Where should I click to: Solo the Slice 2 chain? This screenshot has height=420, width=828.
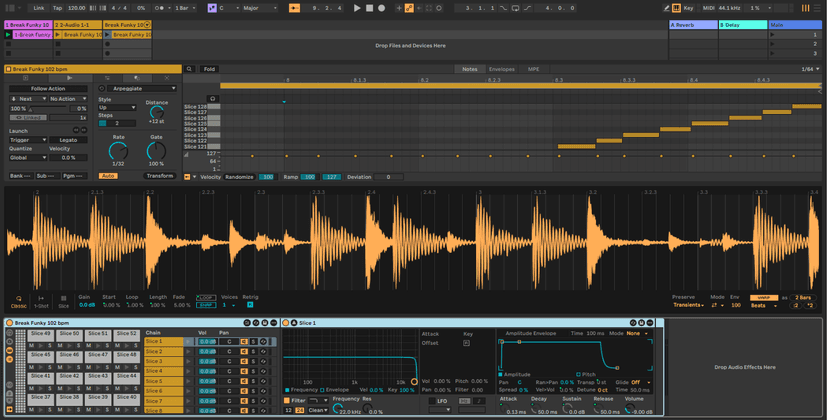[253, 352]
